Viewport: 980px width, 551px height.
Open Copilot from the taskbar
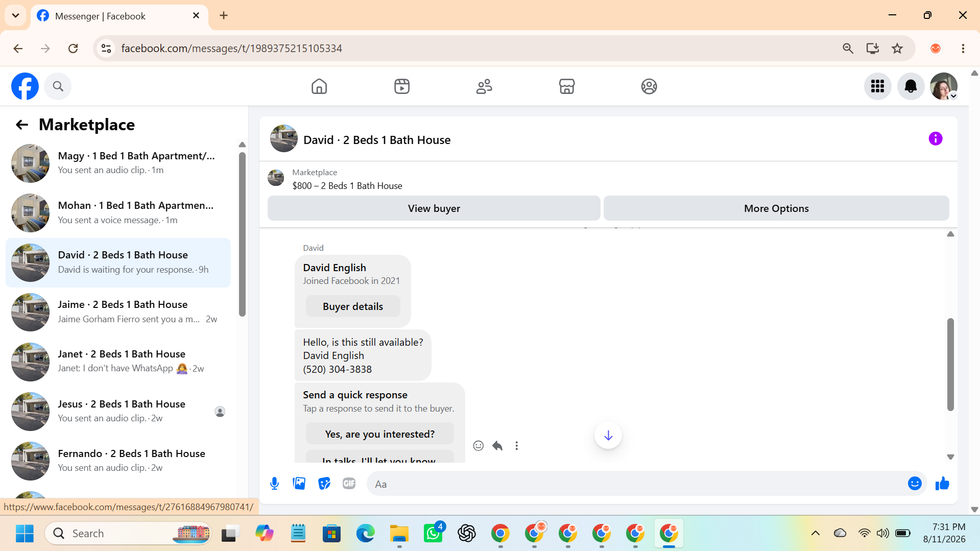[265, 534]
